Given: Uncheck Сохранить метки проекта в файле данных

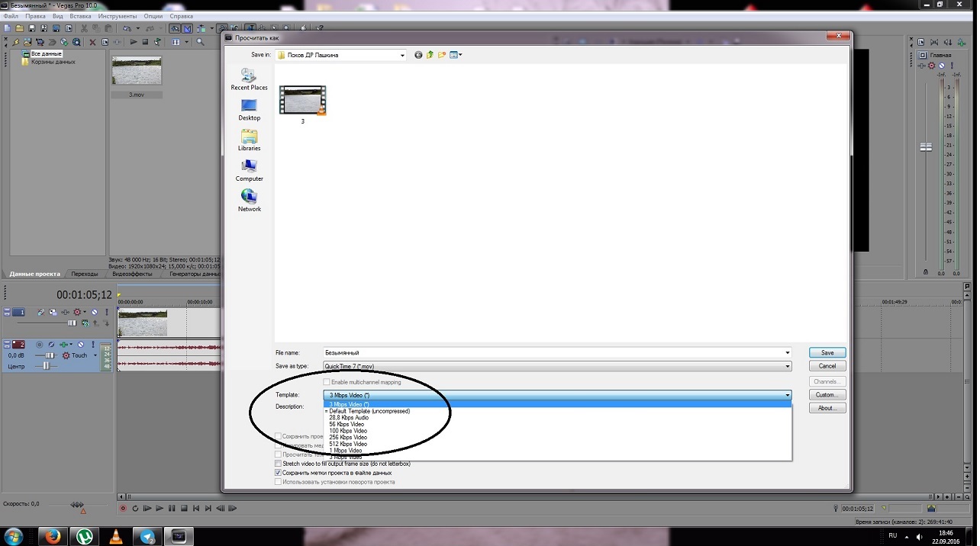Looking at the screenshot, I should 278,473.
